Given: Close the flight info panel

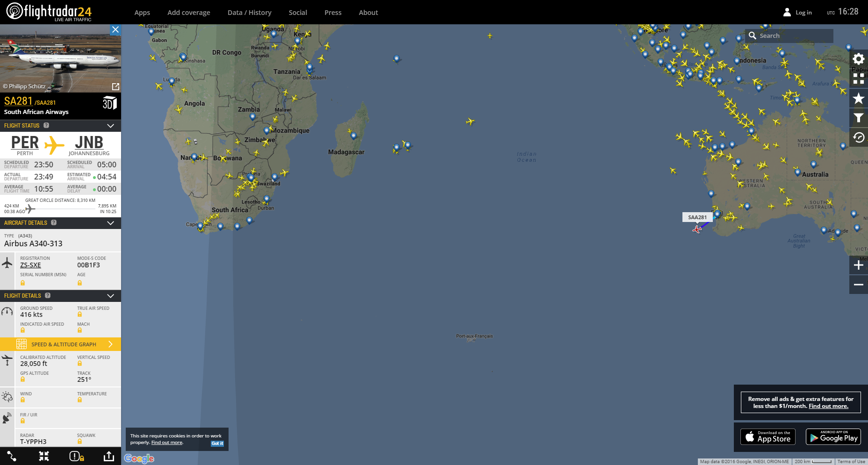Looking at the screenshot, I should 115,29.
